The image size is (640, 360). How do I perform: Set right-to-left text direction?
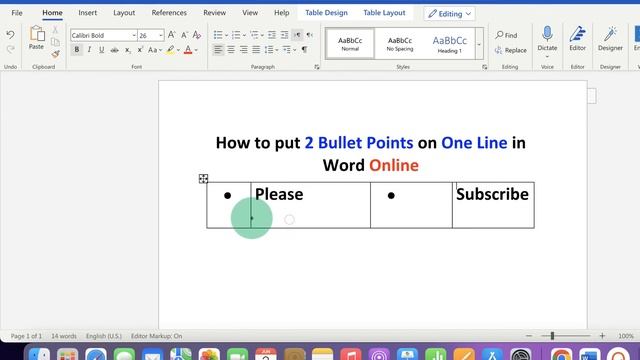[310, 35]
